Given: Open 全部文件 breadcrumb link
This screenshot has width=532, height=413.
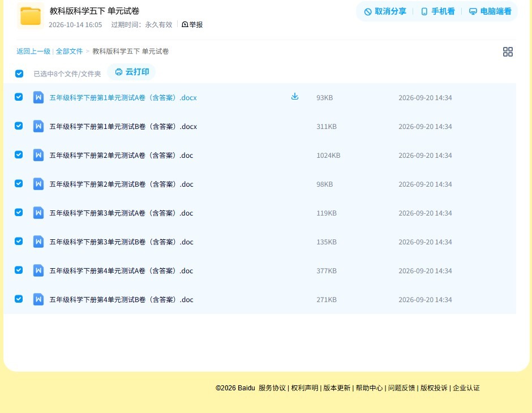Looking at the screenshot, I should point(69,51).
